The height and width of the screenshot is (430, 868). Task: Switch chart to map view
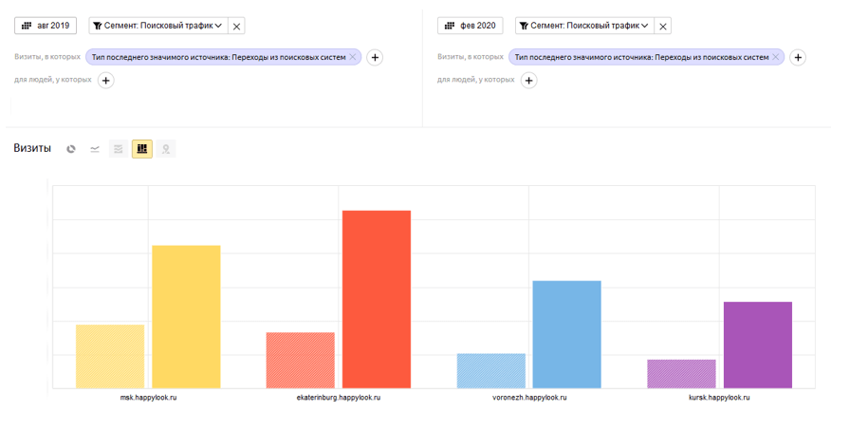click(166, 148)
